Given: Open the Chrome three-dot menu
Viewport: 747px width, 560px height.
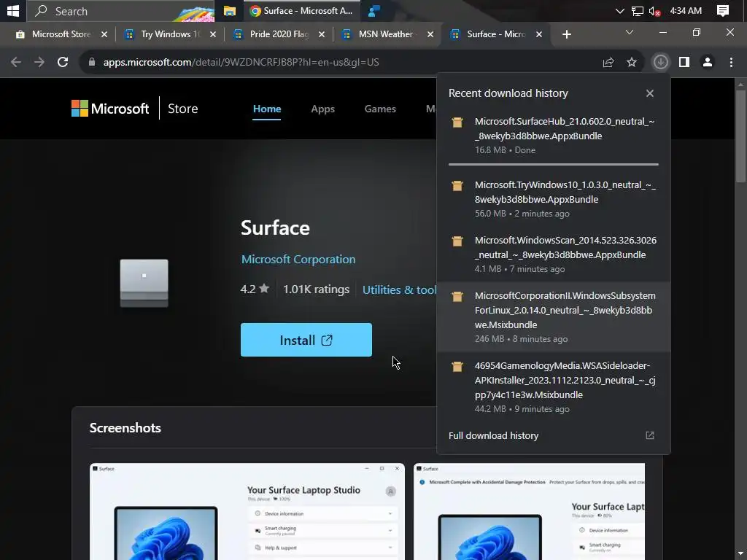Looking at the screenshot, I should pos(731,62).
